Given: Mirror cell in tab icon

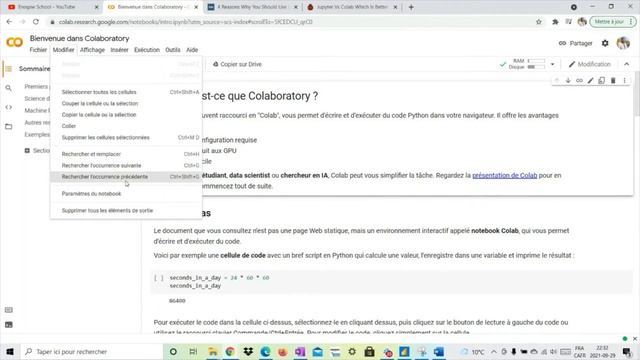Looking at the screenshot, I should click(x=602, y=80).
